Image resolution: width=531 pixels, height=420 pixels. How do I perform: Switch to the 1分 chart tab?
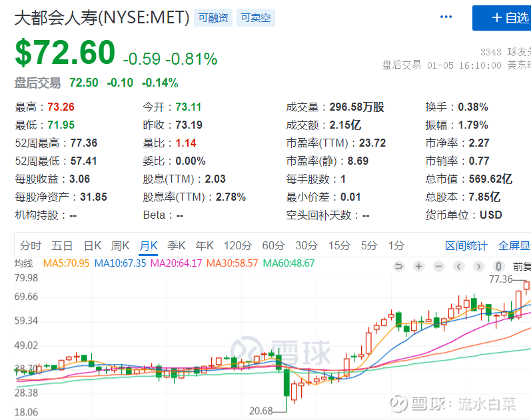coord(396,245)
